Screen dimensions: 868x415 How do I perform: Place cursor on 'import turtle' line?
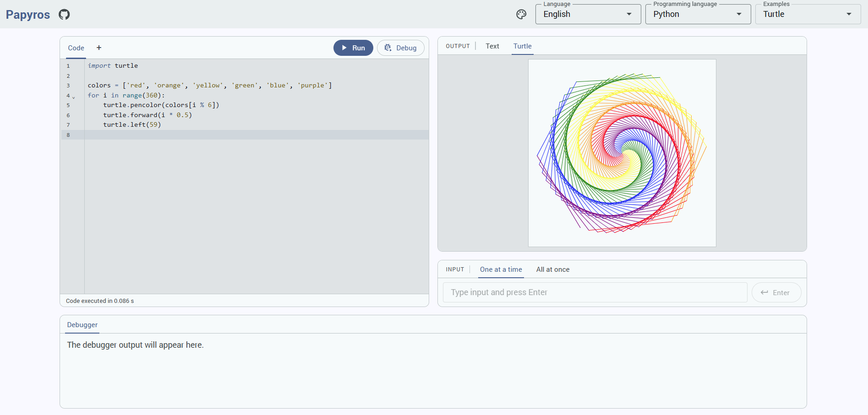click(x=113, y=66)
